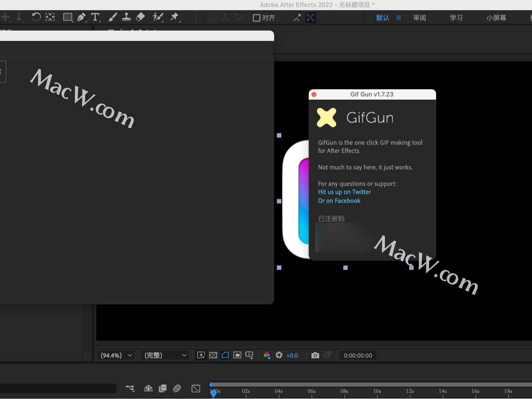Select the Brush tool
The width and height of the screenshot is (532, 399).
coord(112,17)
